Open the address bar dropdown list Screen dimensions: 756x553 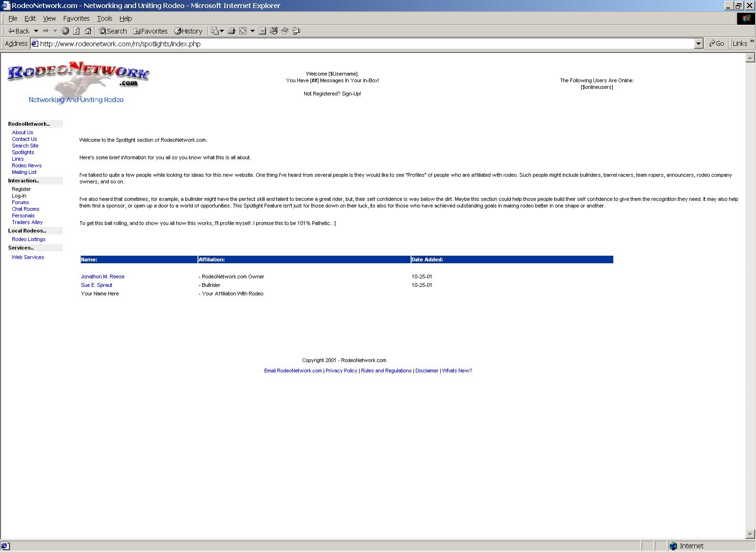(x=699, y=43)
